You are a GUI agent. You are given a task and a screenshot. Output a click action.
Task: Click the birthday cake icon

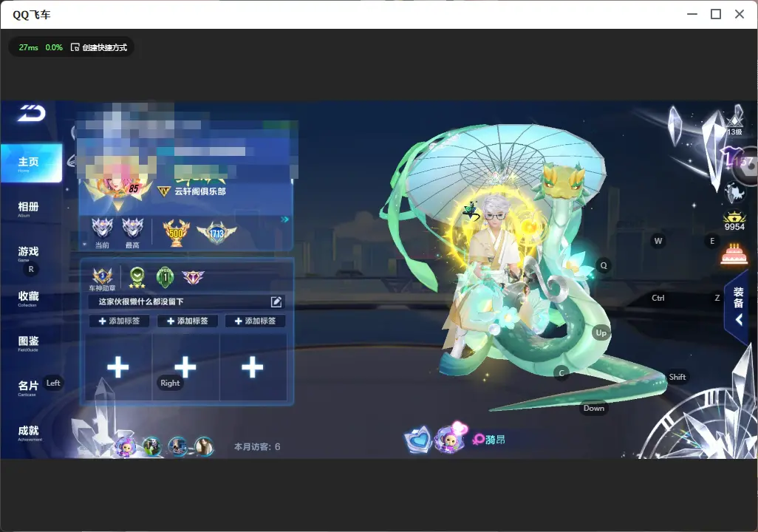click(734, 254)
